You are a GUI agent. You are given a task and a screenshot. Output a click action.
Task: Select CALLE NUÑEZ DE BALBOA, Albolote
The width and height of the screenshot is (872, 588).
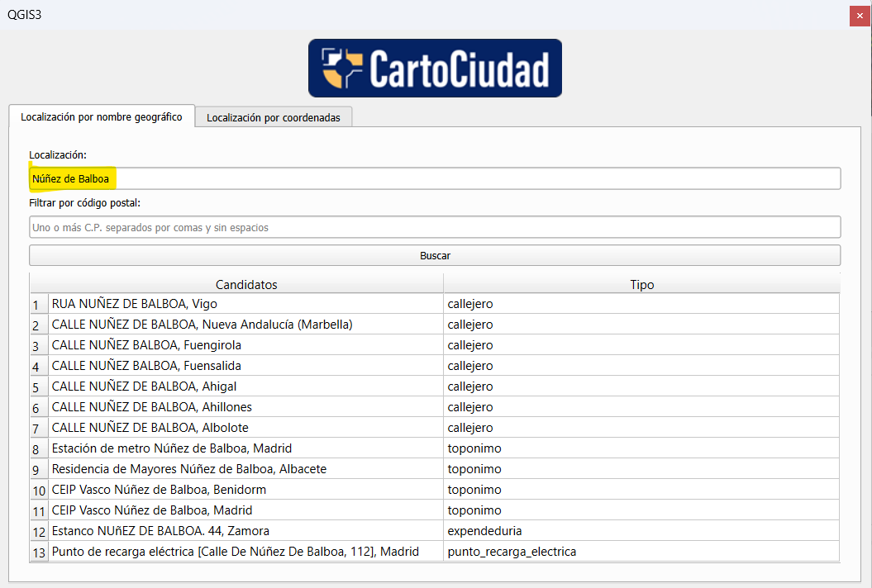click(x=245, y=428)
